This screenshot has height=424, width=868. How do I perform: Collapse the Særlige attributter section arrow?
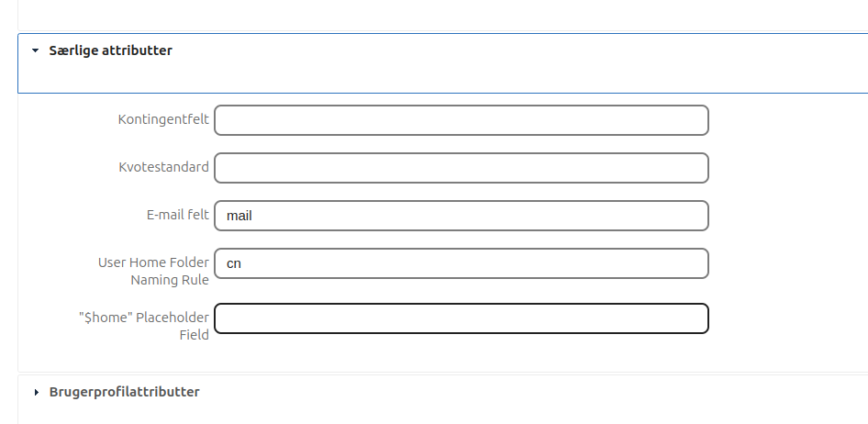(35, 51)
